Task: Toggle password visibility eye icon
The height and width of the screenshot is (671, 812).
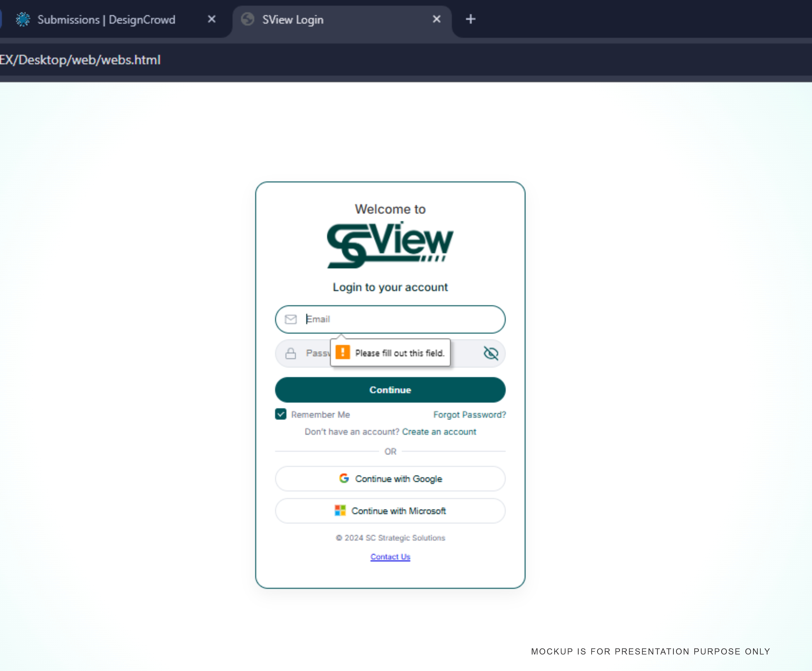Action: click(x=491, y=353)
